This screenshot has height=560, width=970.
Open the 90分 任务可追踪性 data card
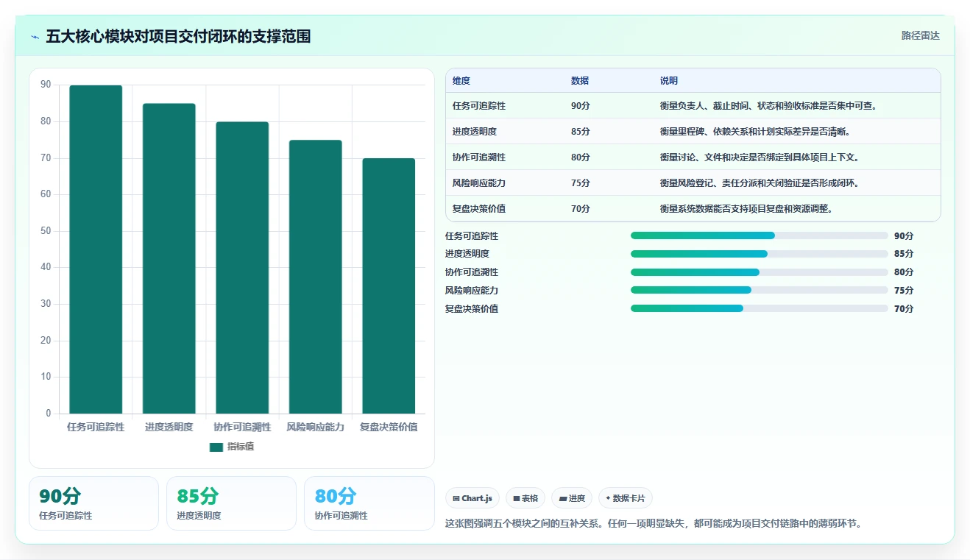pos(93,503)
